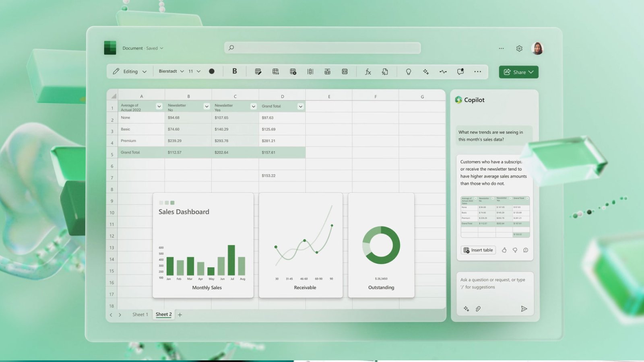This screenshot has width=644, height=362.
Task: Open the settings gear icon
Action: 519,48
